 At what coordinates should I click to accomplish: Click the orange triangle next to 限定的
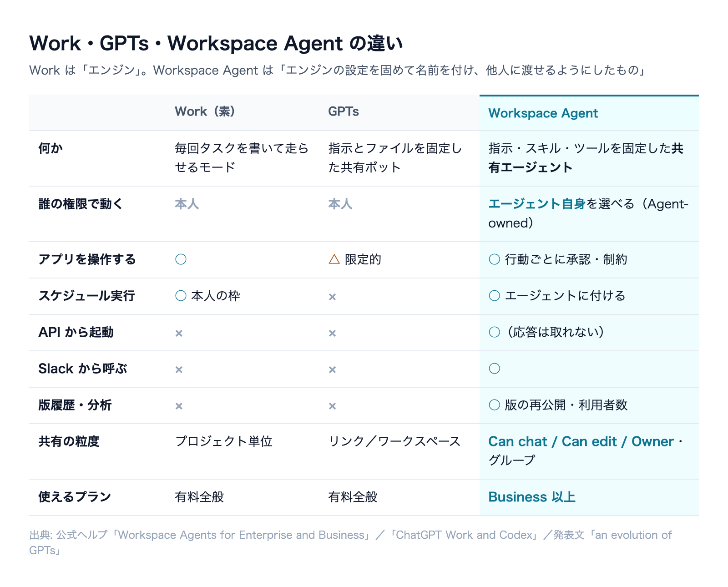334,259
